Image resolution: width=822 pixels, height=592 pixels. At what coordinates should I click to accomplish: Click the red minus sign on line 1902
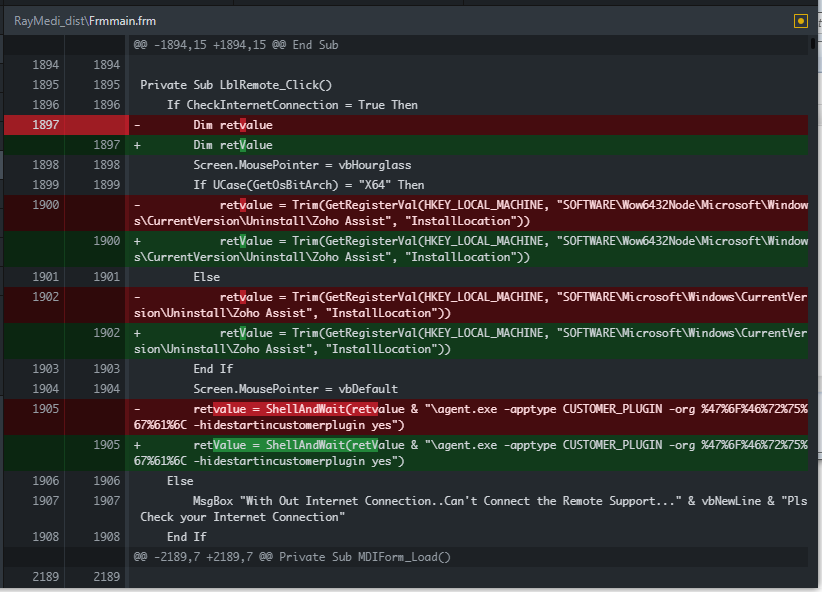(x=136, y=296)
